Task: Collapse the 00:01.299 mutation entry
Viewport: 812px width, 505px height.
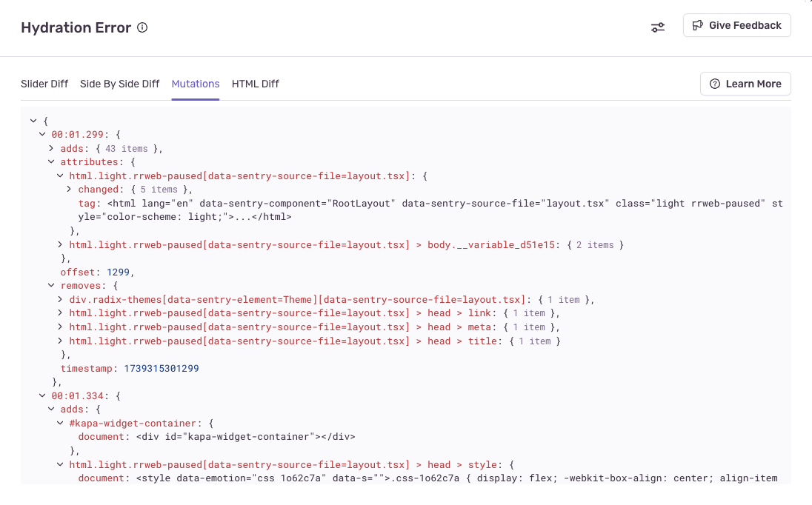Action: [x=42, y=135]
